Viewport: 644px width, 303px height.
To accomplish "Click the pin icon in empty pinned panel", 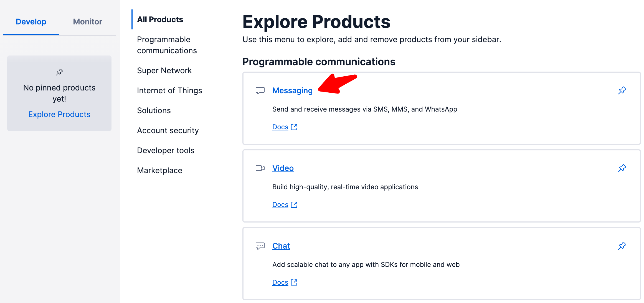I will tap(59, 72).
